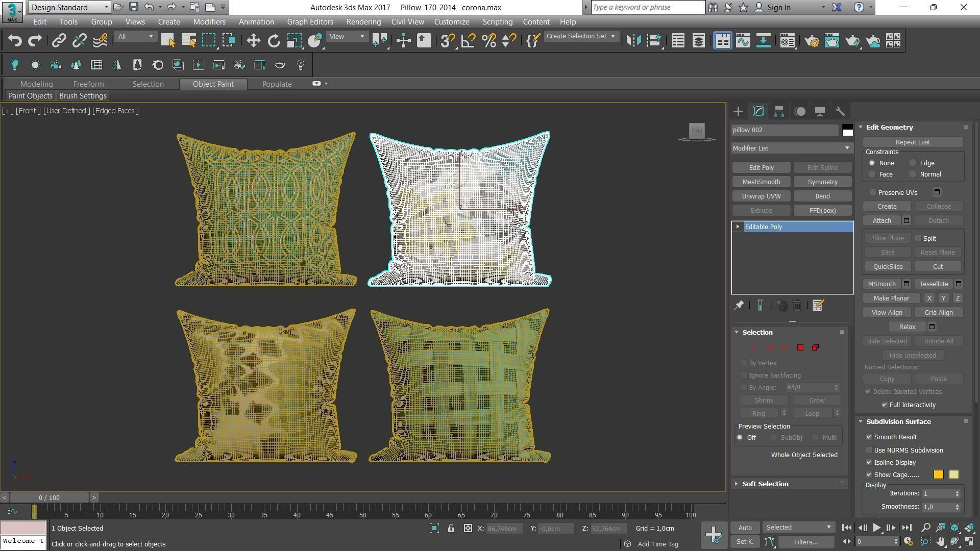Click the orange cage color swatch
Image resolution: width=980 pixels, height=551 pixels.
coord(938,475)
